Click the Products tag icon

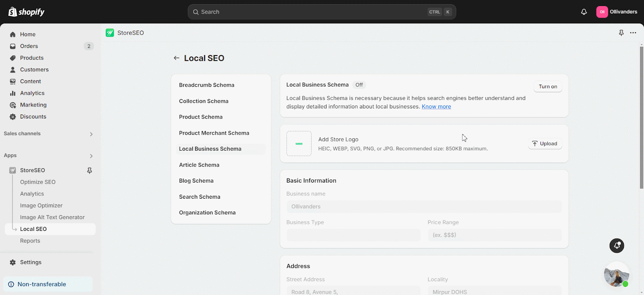point(12,58)
